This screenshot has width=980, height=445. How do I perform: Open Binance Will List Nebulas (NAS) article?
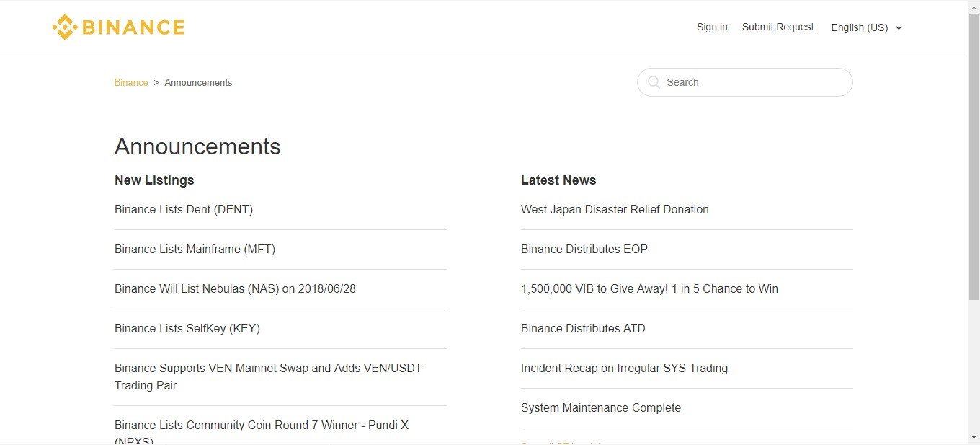(x=235, y=288)
